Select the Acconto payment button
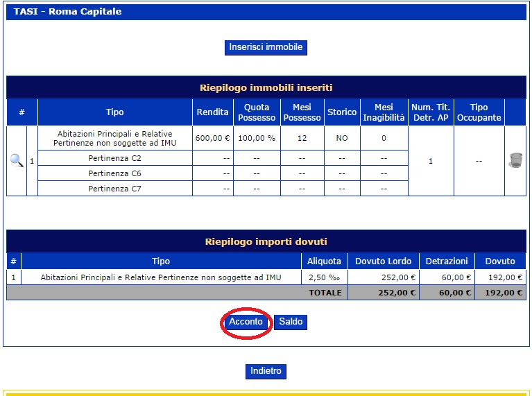The height and width of the screenshot is (396, 532). click(x=246, y=322)
